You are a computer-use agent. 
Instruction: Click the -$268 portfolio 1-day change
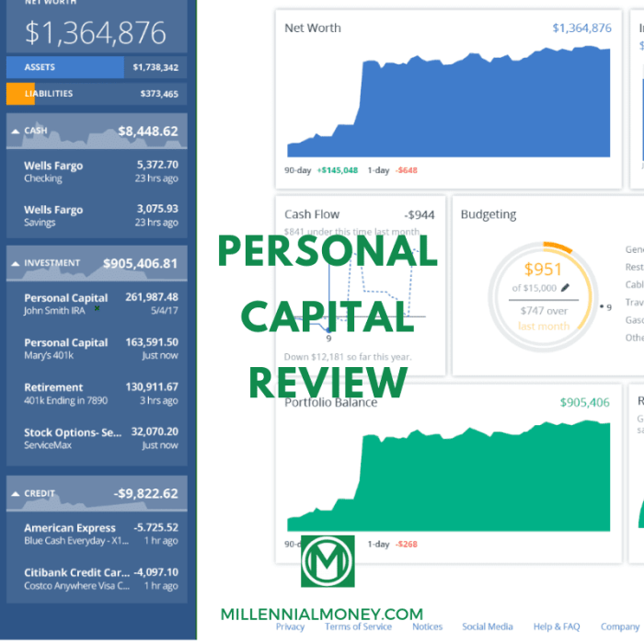pyautogui.click(x=407, y=545)
